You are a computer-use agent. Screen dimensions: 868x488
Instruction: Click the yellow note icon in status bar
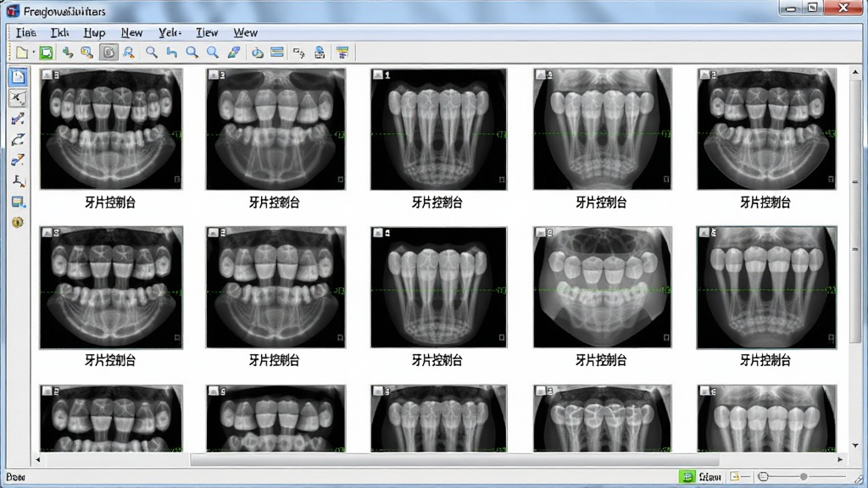735,476
